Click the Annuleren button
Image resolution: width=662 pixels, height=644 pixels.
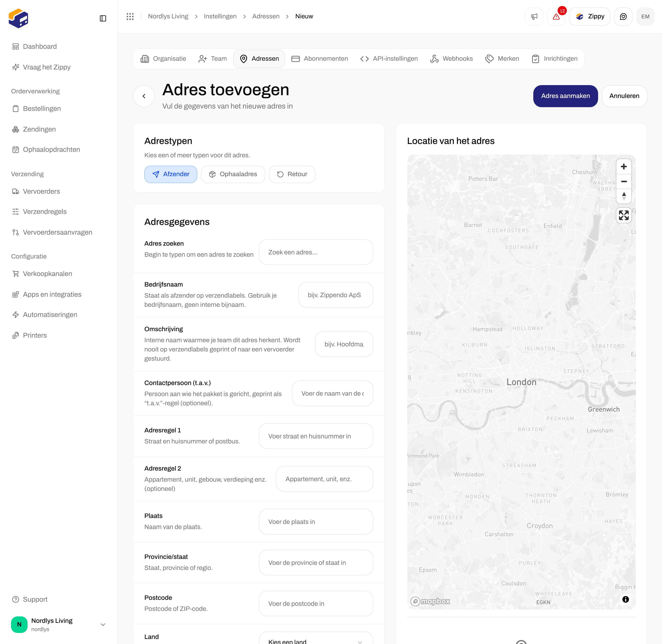click(624, 96)
